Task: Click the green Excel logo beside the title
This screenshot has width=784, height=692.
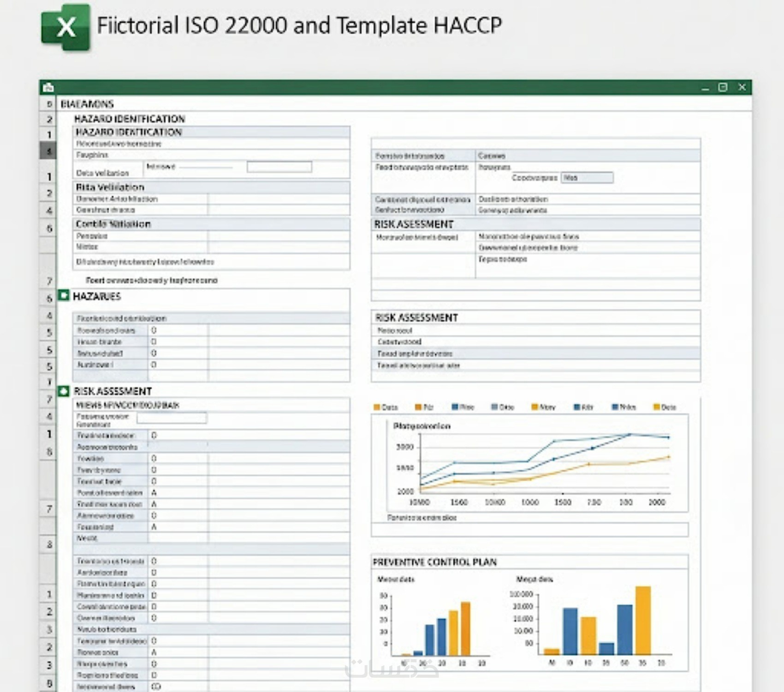Action: coord(65,27)
